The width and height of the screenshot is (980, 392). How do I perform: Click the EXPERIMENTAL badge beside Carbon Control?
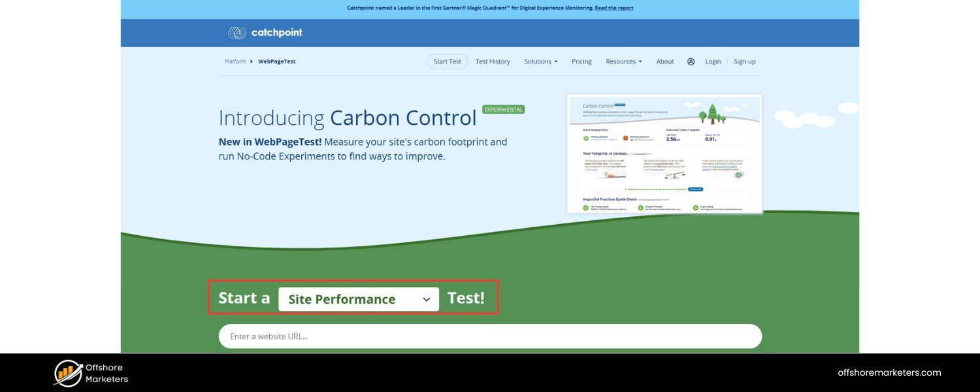click(503, 109)
